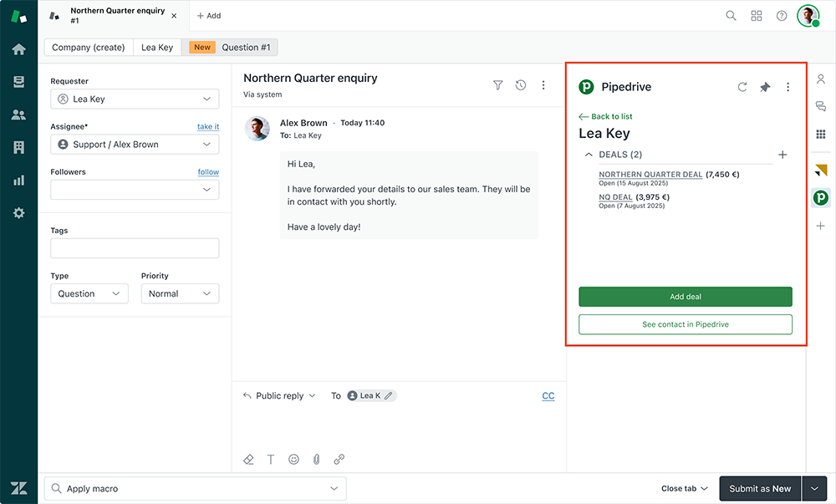Click the reply composer text area

[399, 427]
